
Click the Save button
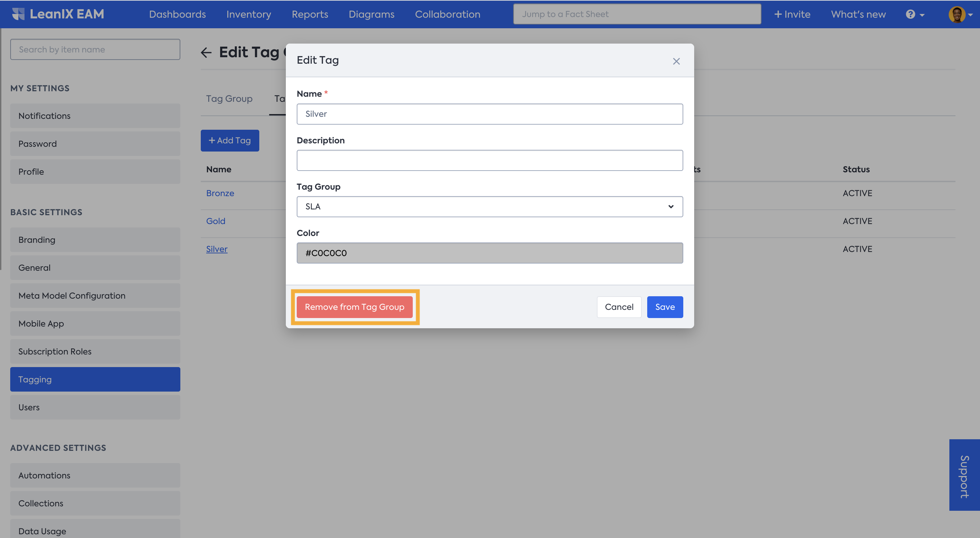tap(665, 307)
